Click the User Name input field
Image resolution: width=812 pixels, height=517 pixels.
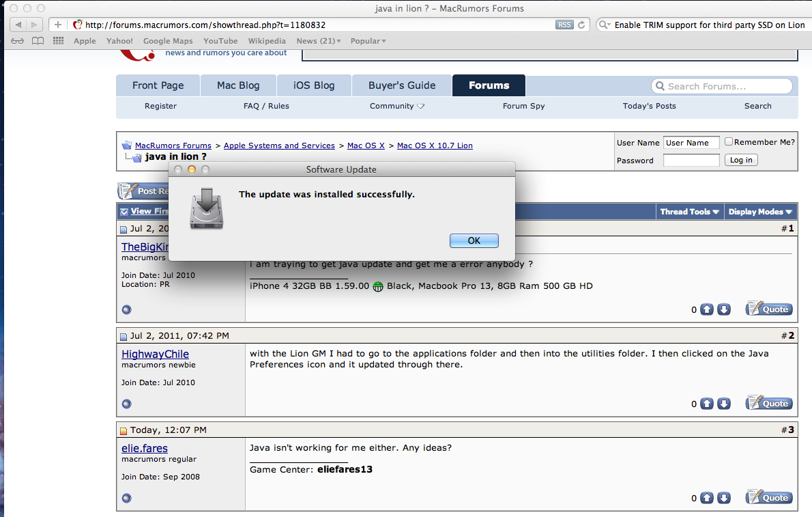tap(691, 143)
